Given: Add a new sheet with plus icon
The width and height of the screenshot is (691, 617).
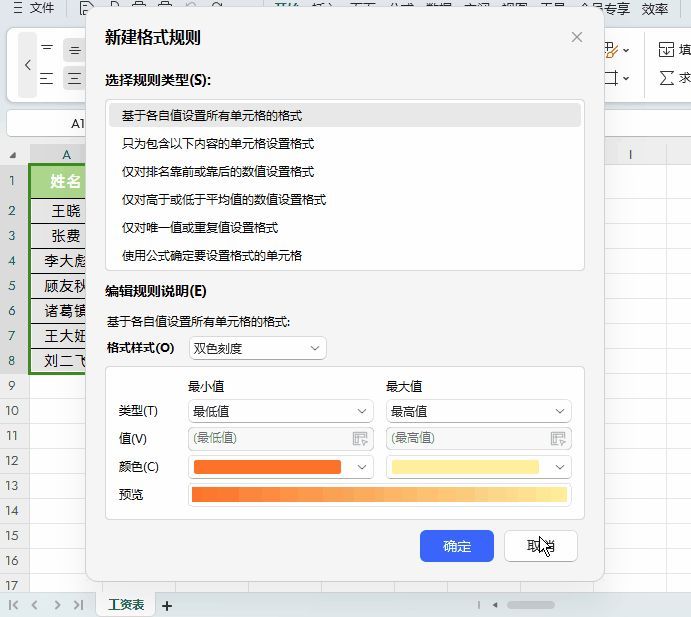Looking at the screenshot, I should [167, 606].
